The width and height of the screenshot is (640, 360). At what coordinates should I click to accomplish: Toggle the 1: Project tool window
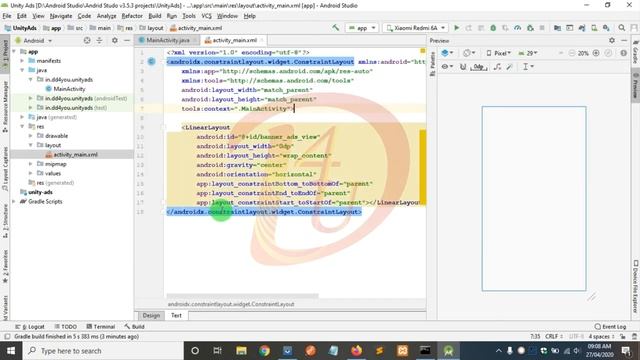click(x=5, y=53)
